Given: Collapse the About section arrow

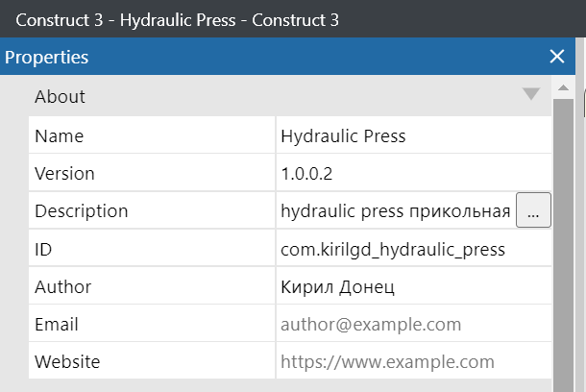Looking at the screenshot, I should pyautogui.click(x=530, y=94).
